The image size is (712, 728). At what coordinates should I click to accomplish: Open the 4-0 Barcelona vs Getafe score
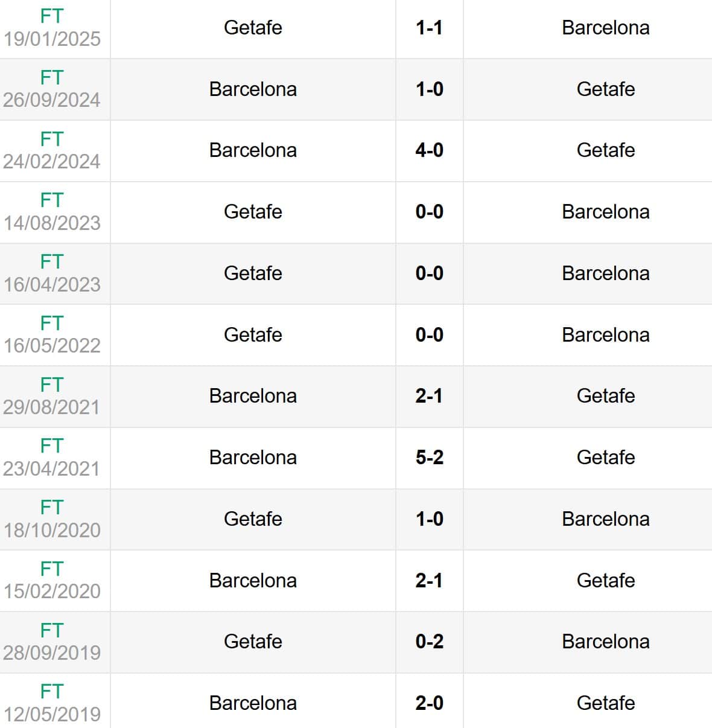pyautogui.click(x=429, y=150)
